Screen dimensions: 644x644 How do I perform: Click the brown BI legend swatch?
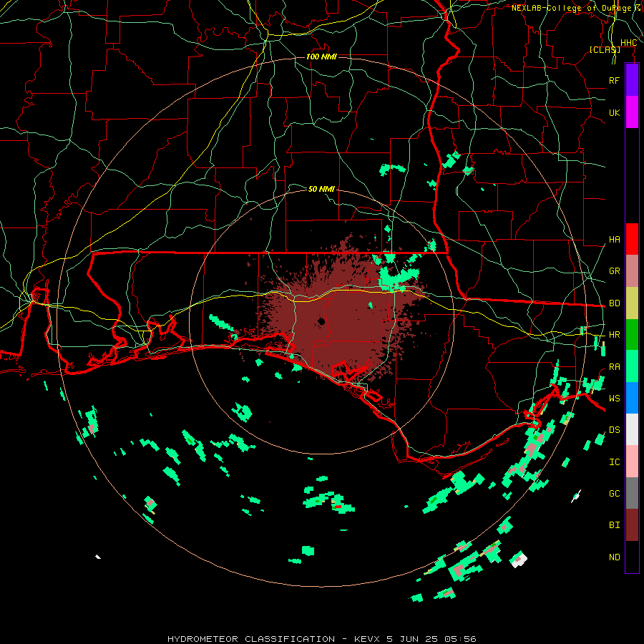[x=632, y=525]
